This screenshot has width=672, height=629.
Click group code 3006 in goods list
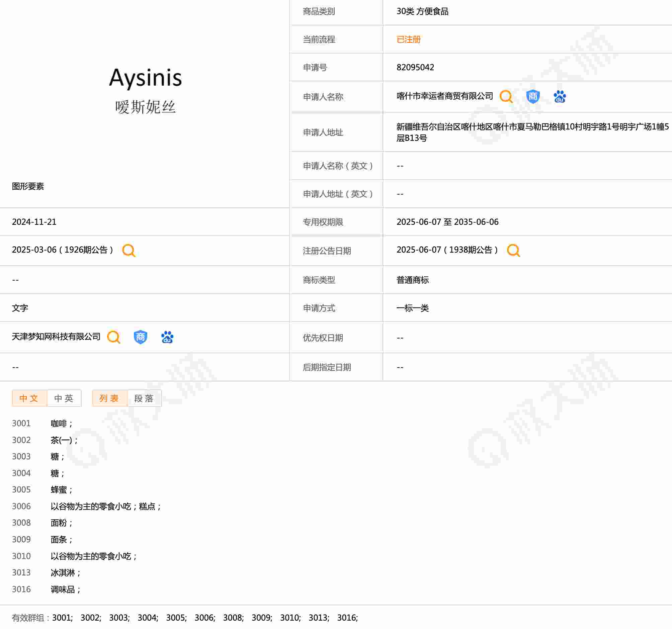click(21, 506)
